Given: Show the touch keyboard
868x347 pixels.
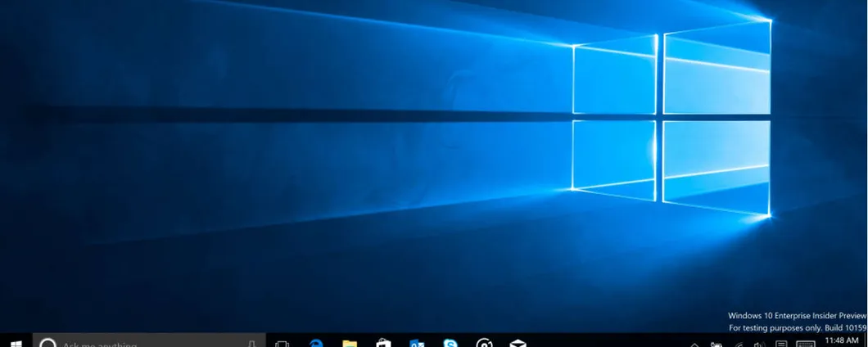Looking at the screenshot, I should (806, 345).
